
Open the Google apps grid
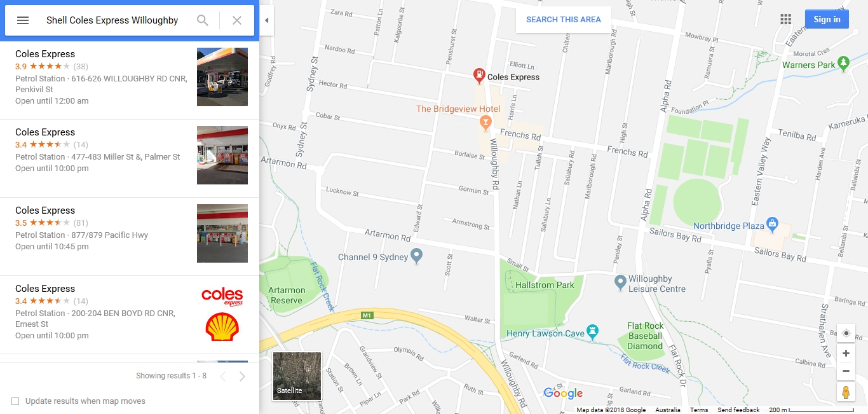click(x=786, y=19)
